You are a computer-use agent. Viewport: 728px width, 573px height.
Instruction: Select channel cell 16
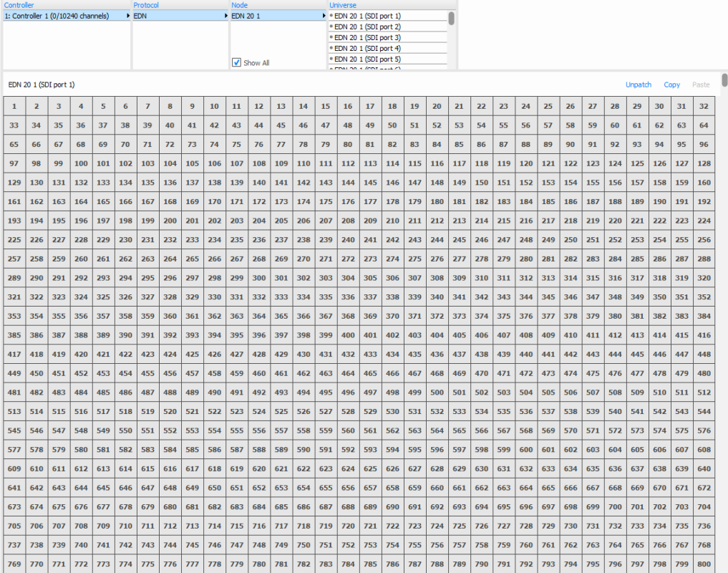348,107
